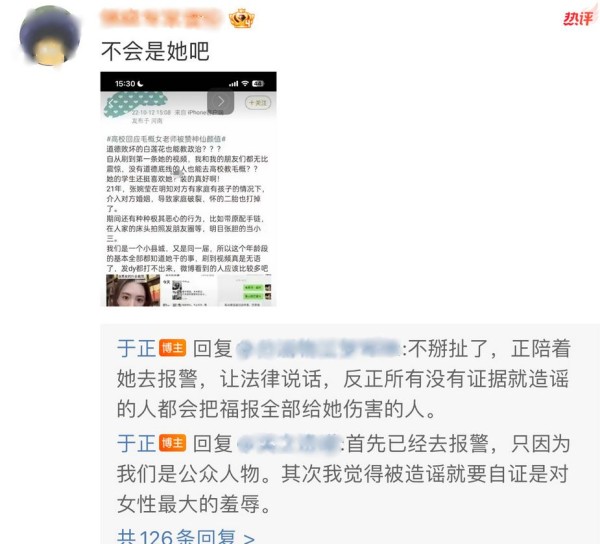Viewport: 600px width, 544px height.
Task: Click the 博主 badge in first reply
Action: 173,348
